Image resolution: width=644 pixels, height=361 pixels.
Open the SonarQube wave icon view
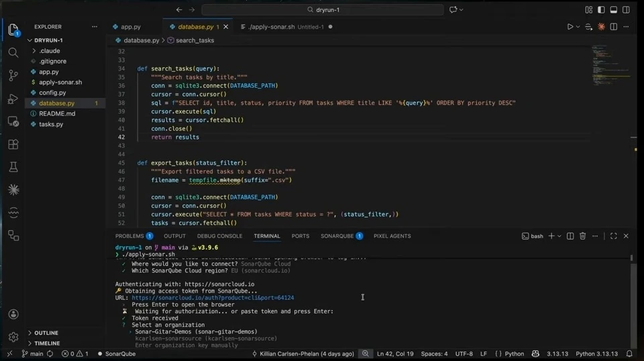(x=13, y=212)
